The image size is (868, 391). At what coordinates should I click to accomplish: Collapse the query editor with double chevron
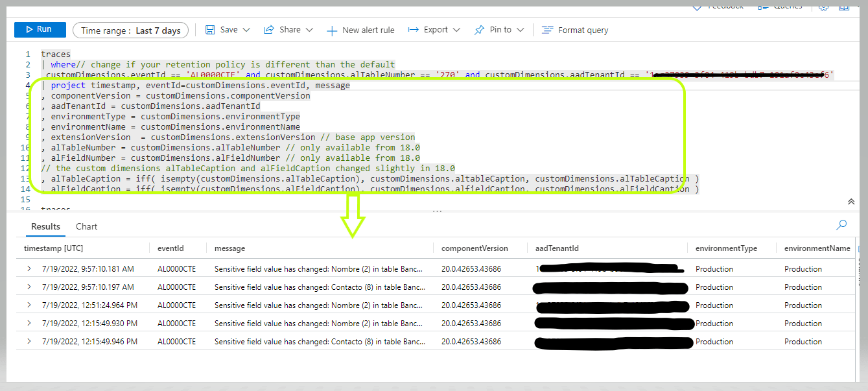coord(851,202)
